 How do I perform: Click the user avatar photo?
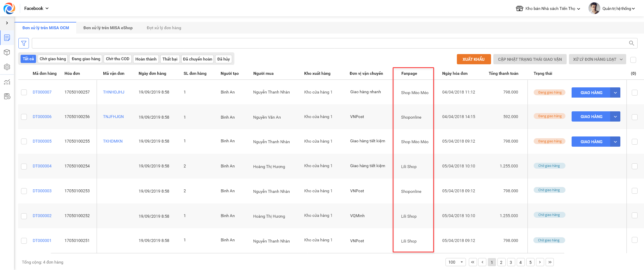[x=594, y=8]
